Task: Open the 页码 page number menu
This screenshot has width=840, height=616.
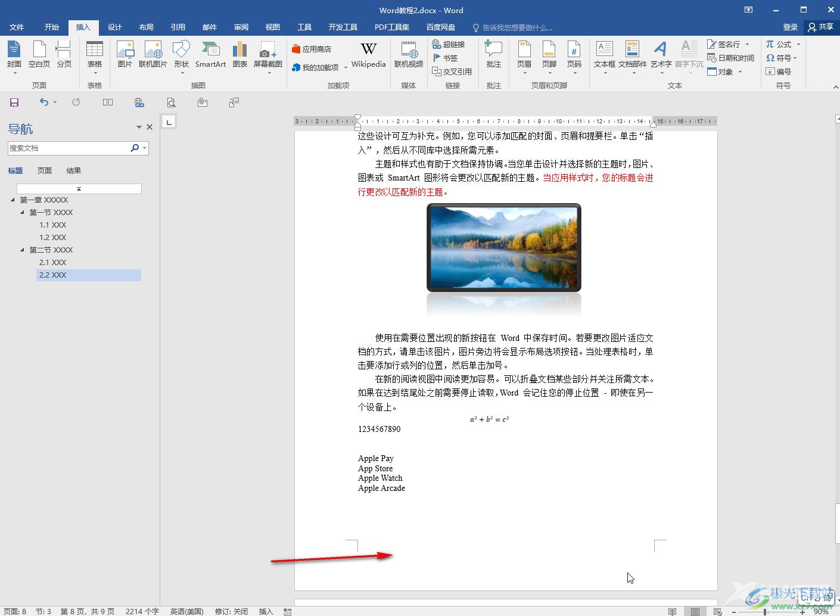Action: coord(574,57)
